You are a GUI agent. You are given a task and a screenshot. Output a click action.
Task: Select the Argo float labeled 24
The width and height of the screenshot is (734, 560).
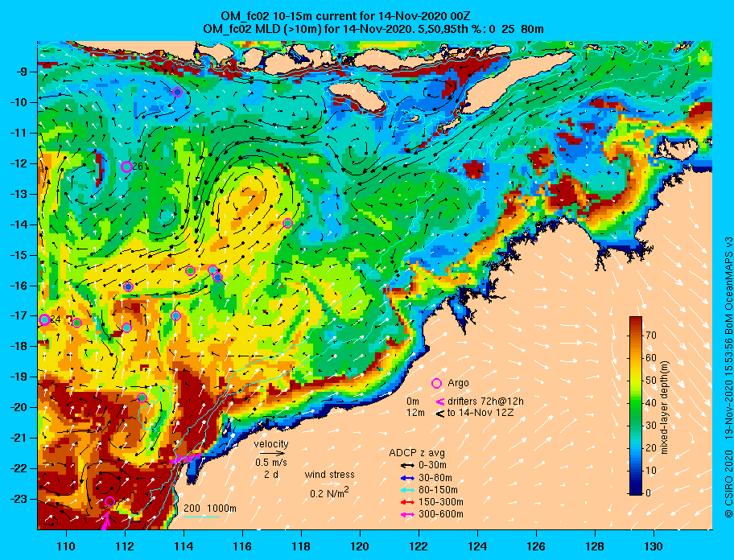[x=45, y=320]
